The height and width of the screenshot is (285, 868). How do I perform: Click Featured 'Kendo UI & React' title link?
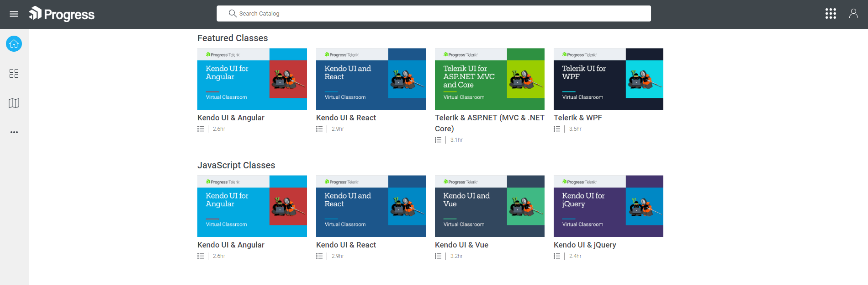pyautogui.click(x=346, y=118)
